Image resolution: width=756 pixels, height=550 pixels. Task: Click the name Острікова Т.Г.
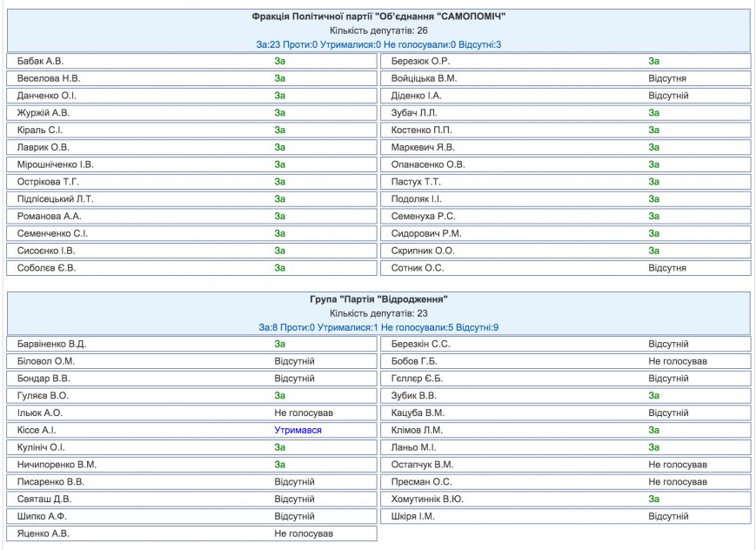click(48, 182)
